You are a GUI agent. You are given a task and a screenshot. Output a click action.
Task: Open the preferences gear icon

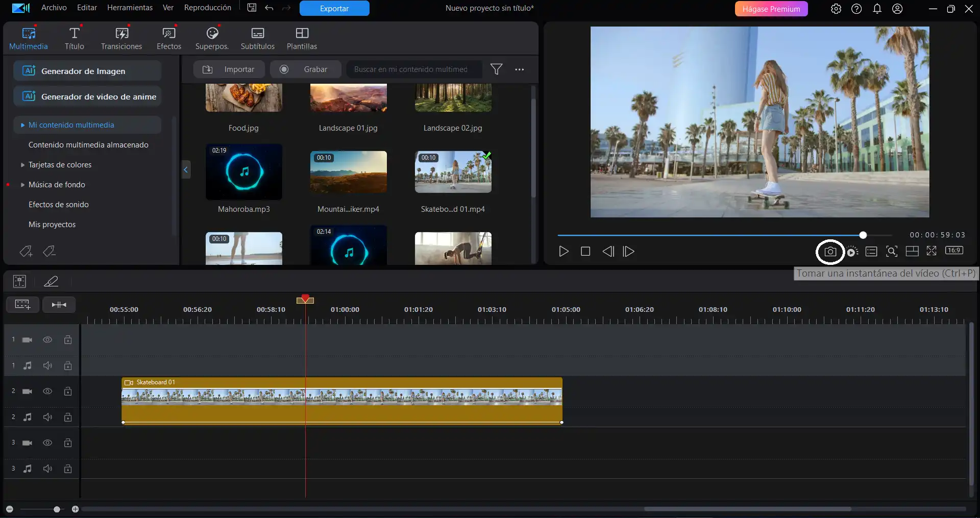tap(836, 9)
